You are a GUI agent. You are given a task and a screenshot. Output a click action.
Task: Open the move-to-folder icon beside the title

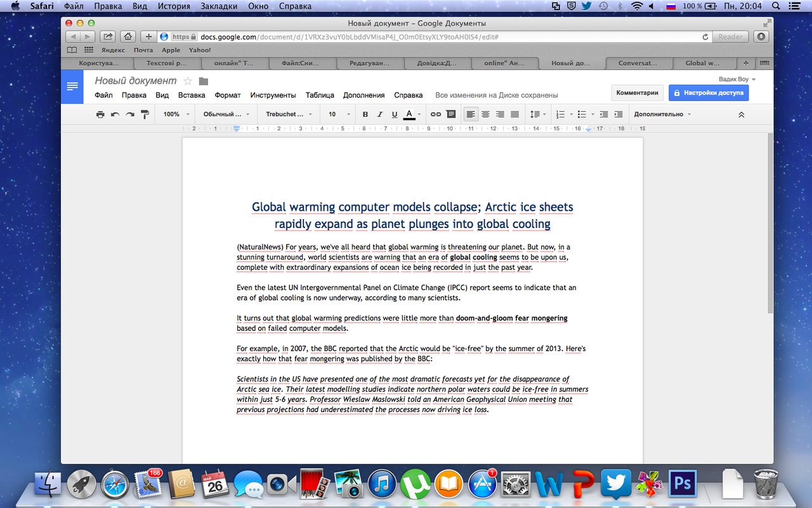[204, 81]
